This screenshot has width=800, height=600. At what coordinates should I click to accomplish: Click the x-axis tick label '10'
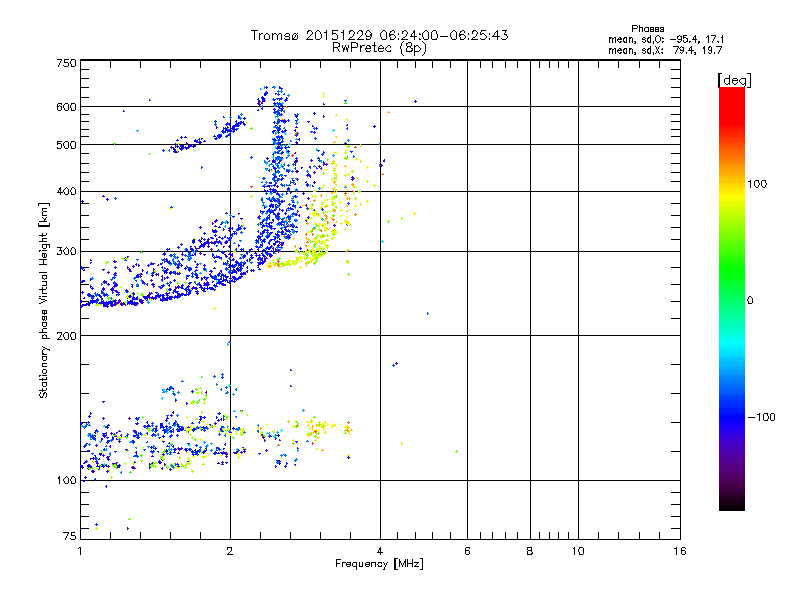(x=578, y=551)
